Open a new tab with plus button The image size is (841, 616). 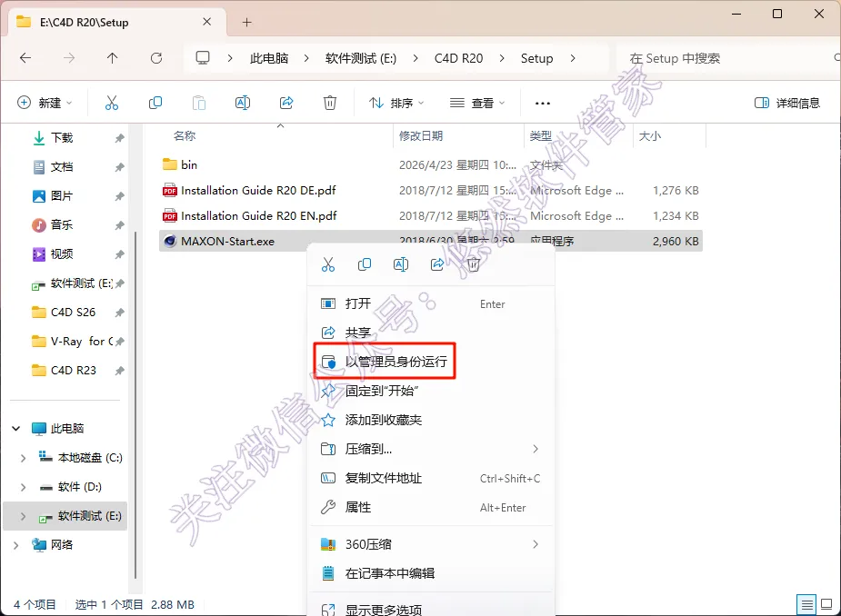(x=246, y=22)
